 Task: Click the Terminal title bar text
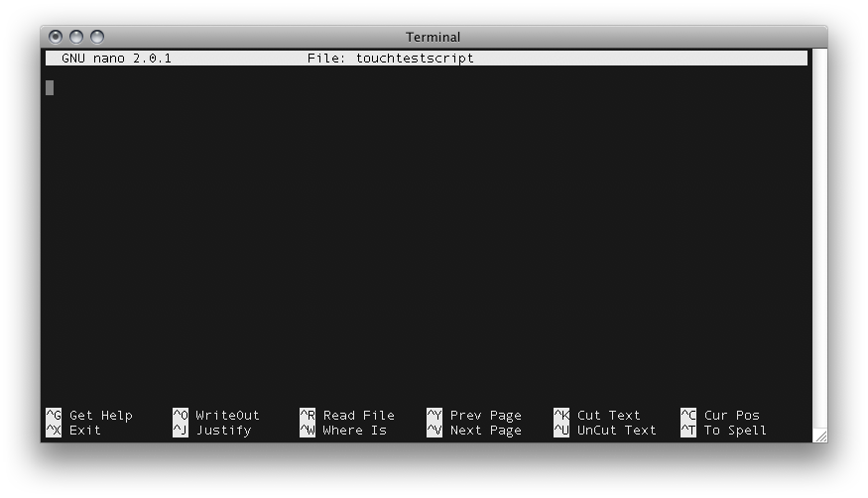point(433,37)
